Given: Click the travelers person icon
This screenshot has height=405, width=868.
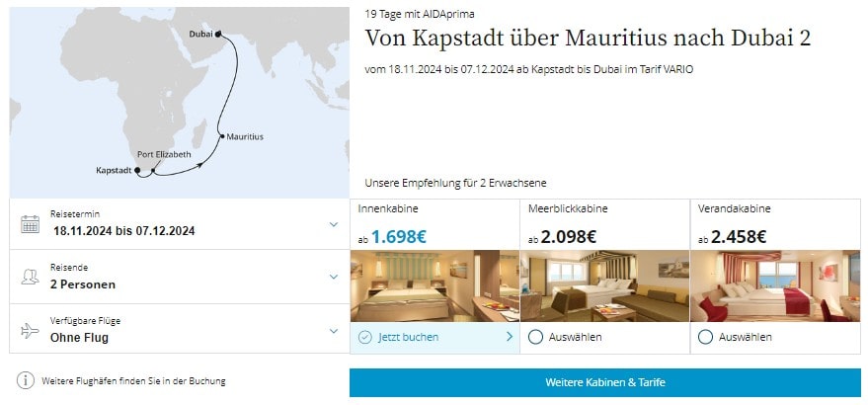Looking at the screenshot, I should coord(30,277).
